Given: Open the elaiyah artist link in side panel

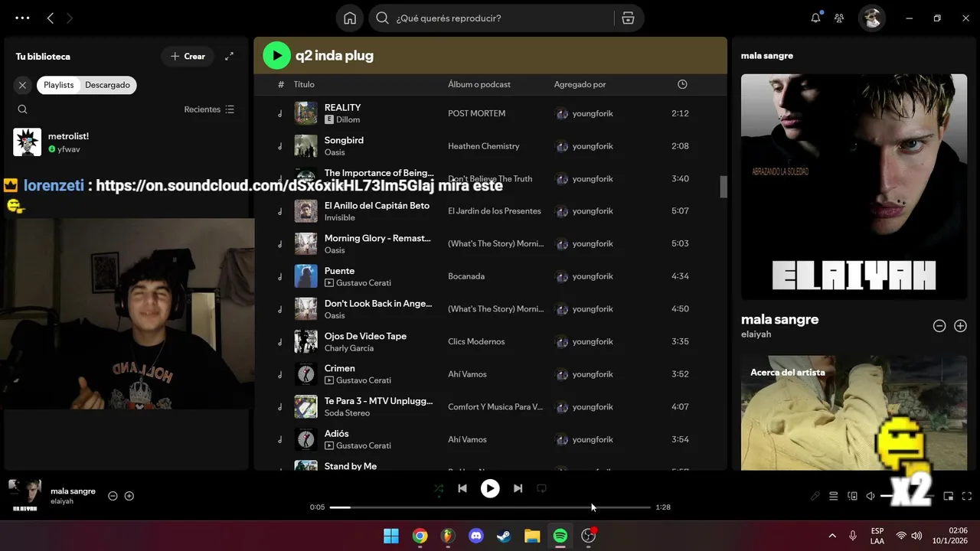Looking at the screenshot, I should pos(756,334).
